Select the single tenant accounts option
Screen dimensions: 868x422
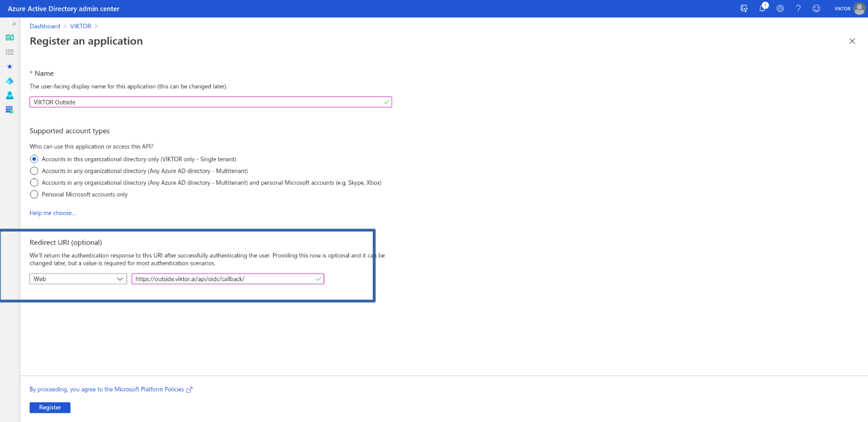(x=34, y=159)
